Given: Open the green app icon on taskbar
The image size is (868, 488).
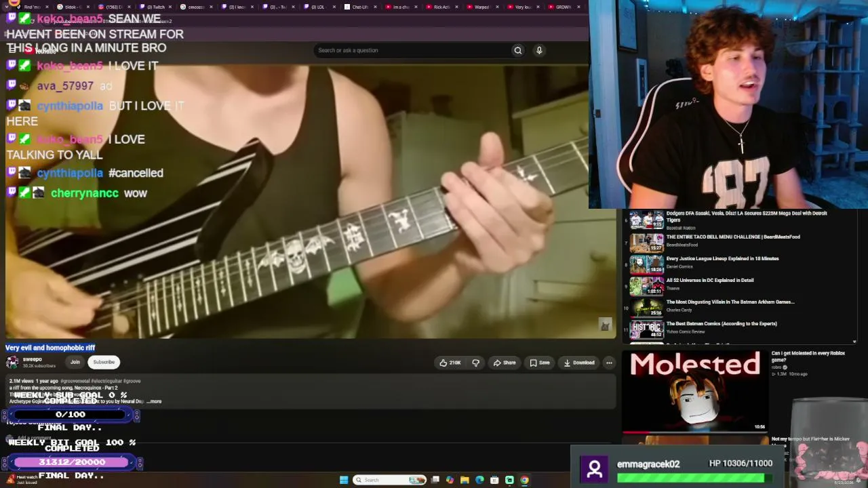Looking at the screenshot, I should pyautogui.click(x=509, y=480).
